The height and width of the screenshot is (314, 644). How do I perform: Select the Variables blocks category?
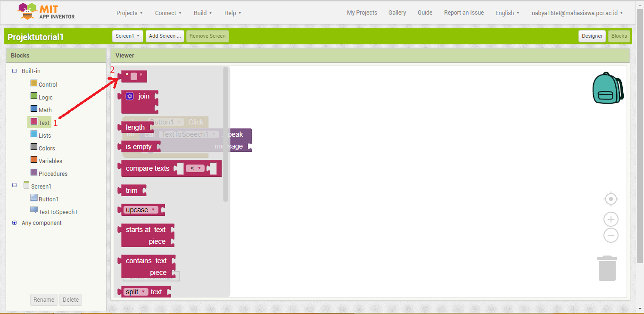(46, 161)
